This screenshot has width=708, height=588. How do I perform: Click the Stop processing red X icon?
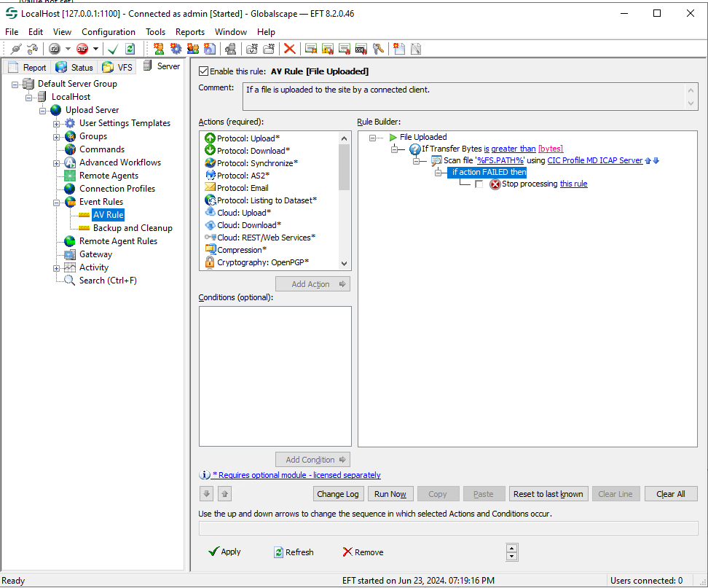coord(495,184)
